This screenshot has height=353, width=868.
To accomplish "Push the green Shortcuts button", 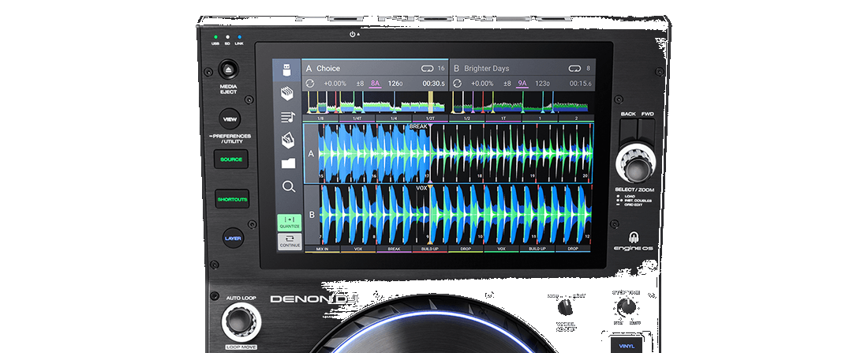I will [232, 199].
